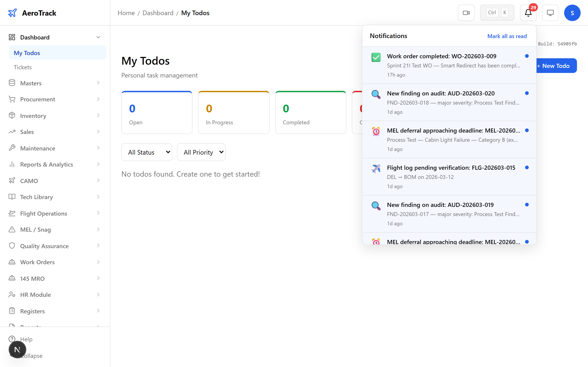The height and width of the screenshot is (367, 588).
Task: Click Mark all as read link
Action: (507, 36)
